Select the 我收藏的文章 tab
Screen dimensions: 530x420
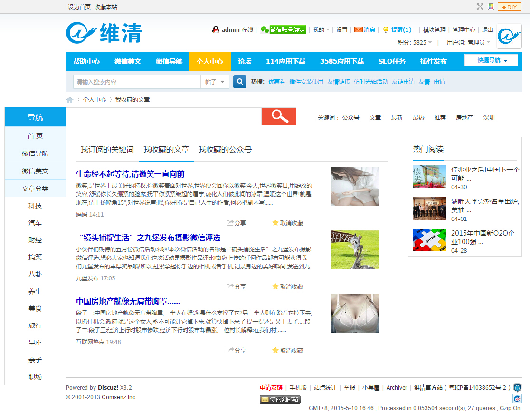[x=166, y=150]
